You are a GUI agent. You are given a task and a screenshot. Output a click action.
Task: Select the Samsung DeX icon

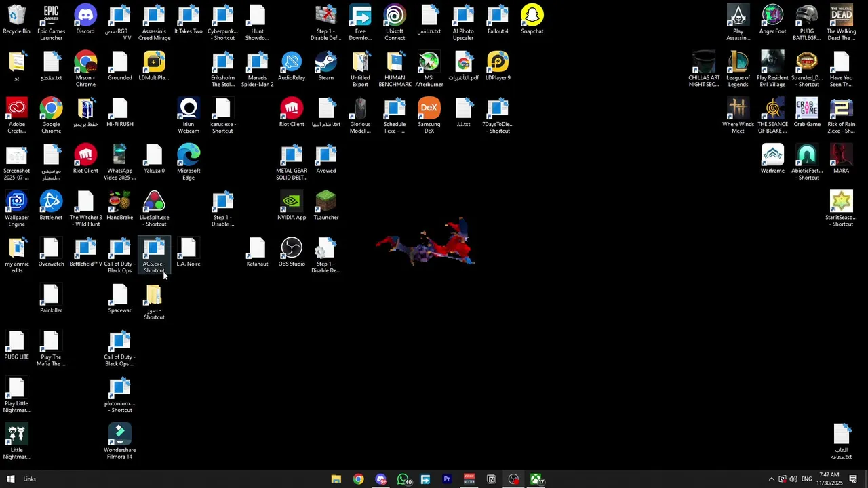coord(429,116)
